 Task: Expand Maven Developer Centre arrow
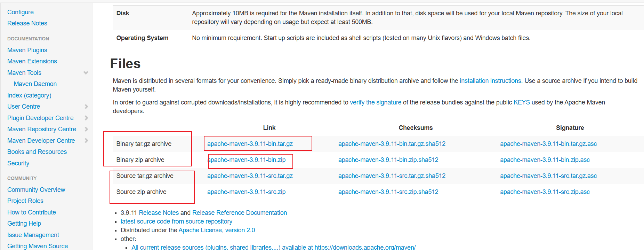point(86,141)
